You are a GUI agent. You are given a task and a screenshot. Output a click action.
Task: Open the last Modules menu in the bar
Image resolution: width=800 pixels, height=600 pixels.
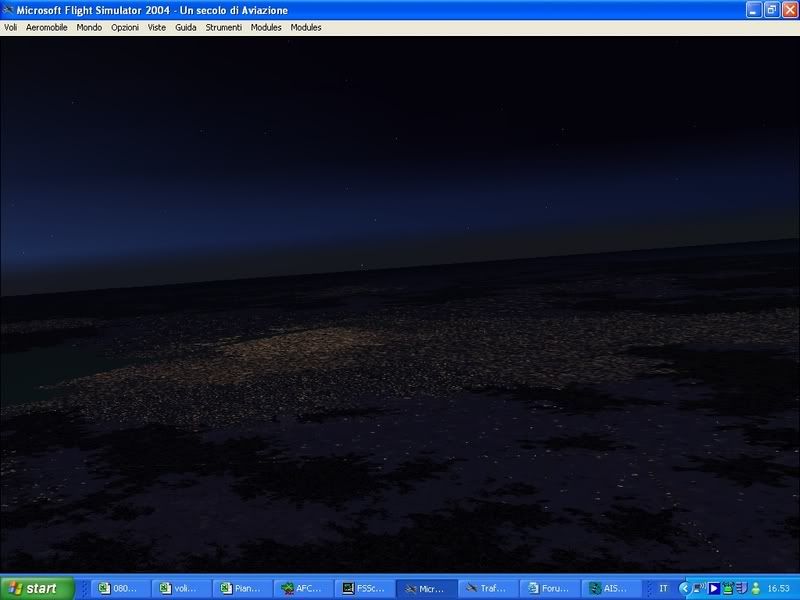coord(306,28)
